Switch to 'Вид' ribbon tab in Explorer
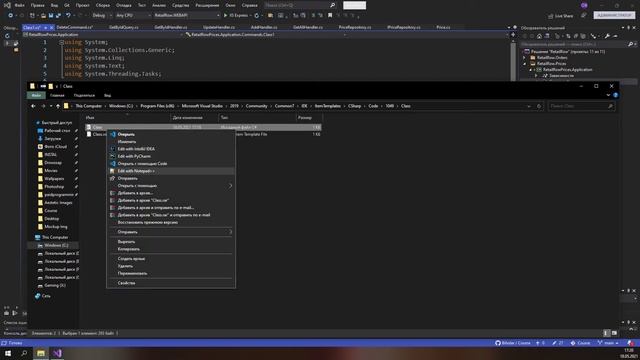 pyautogui.click(x=107, y=95)
